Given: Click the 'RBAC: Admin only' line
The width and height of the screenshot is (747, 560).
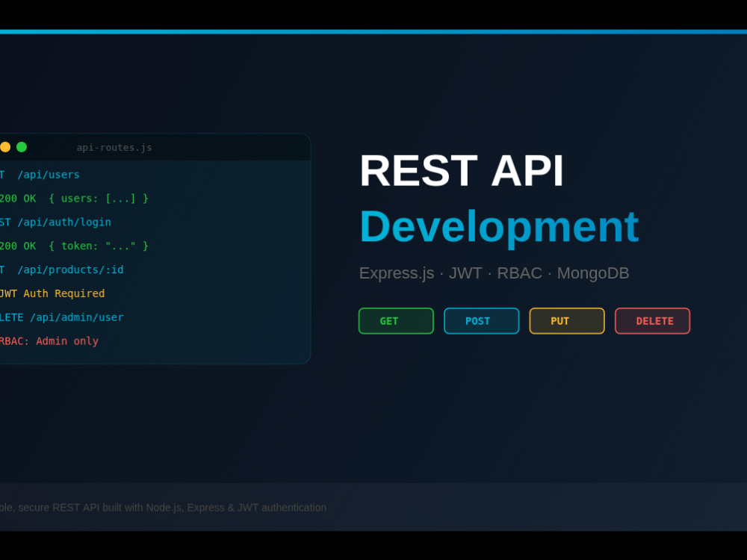Looking at the screenshot, I should pos(49,341).
